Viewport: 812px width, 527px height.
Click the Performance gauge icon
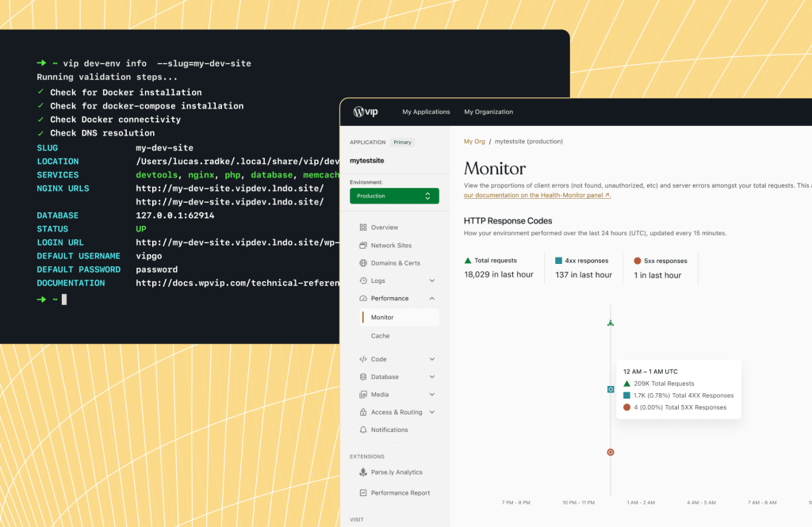point(363,298)
